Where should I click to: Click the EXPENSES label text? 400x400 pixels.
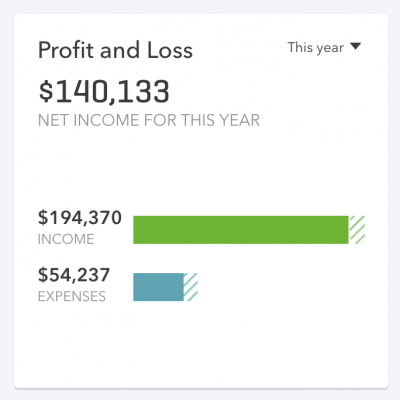(x=72, y=296)
